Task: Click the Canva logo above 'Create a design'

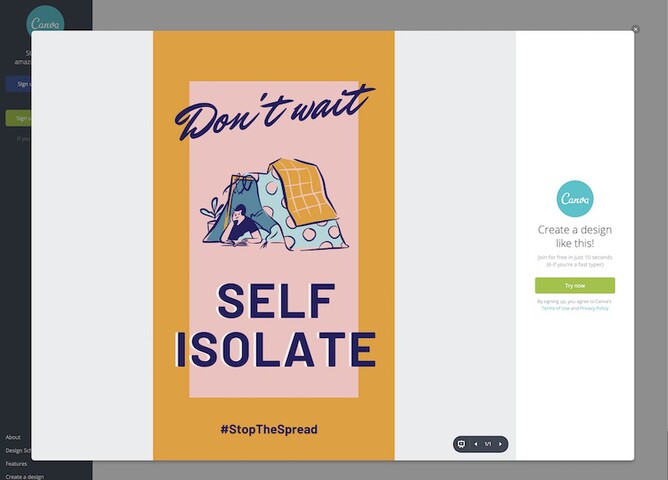Action: tap(575, 198)
